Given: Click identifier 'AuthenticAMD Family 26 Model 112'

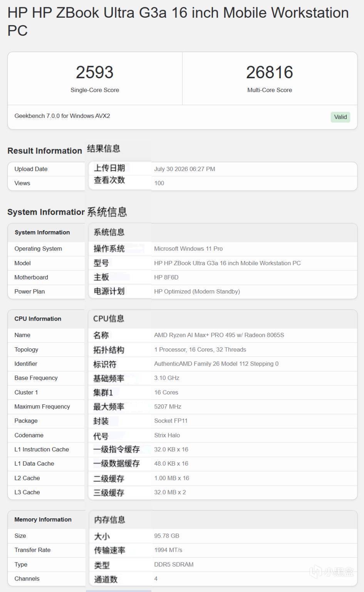Looking at the screenshot, I should click(202, 363).
